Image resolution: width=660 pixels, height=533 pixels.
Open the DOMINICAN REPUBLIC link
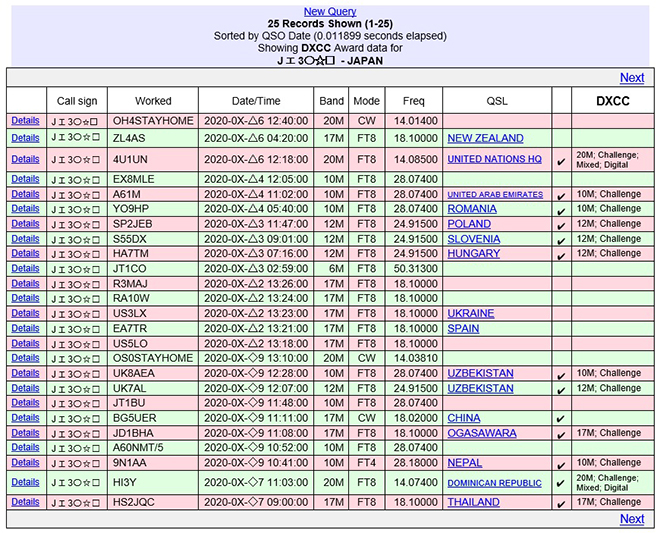click(494, 483)
